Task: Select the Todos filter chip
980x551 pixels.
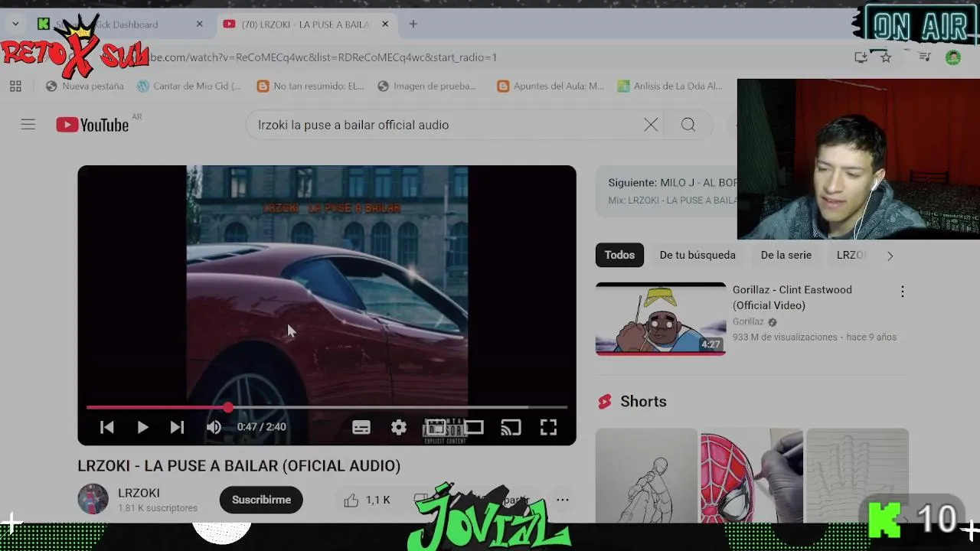Action: pyautogui.click(x=619, y=255)
